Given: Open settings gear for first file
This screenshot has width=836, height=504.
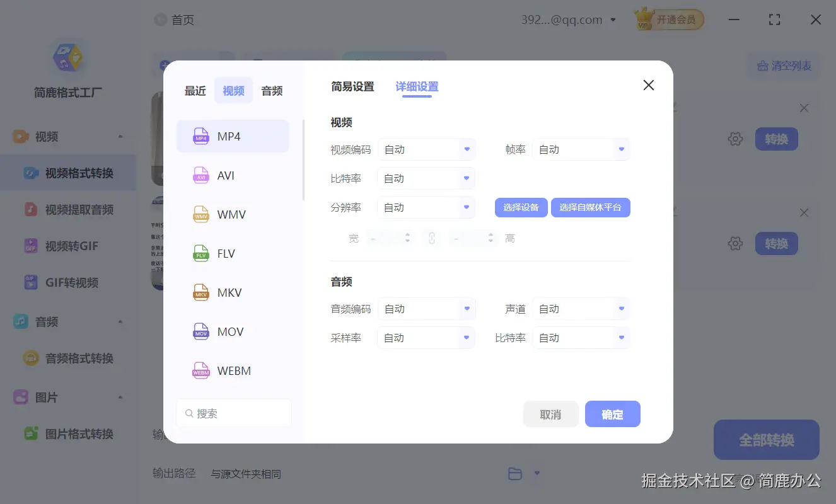Looking at the screenshot, I should click(735, 139).
